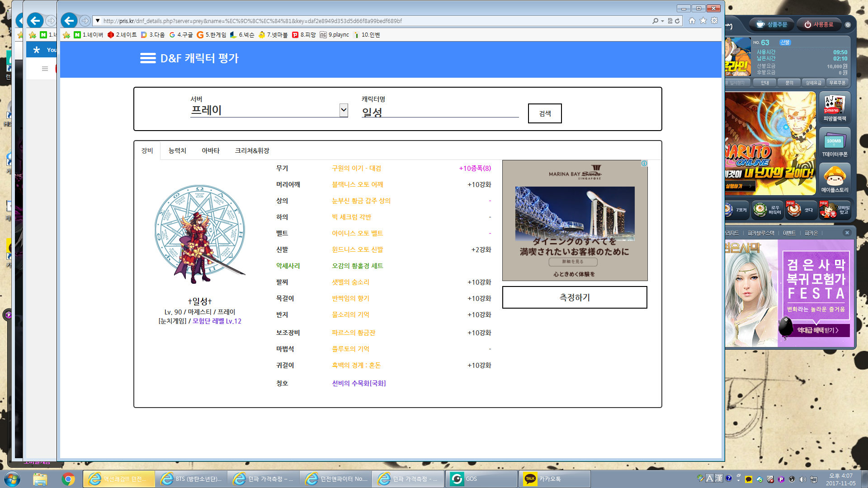This screenshot has width=868, height=488.
Task: Launch 피망블랙잭 game icon
Action: 835,108
